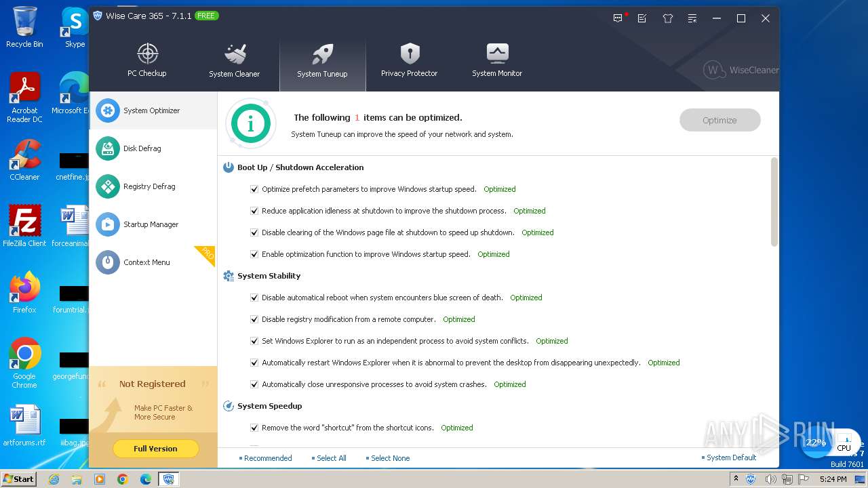Select the FileZilla Client desktop icon
This screenshot has width=868, height=488.
(x=24, y=226)
